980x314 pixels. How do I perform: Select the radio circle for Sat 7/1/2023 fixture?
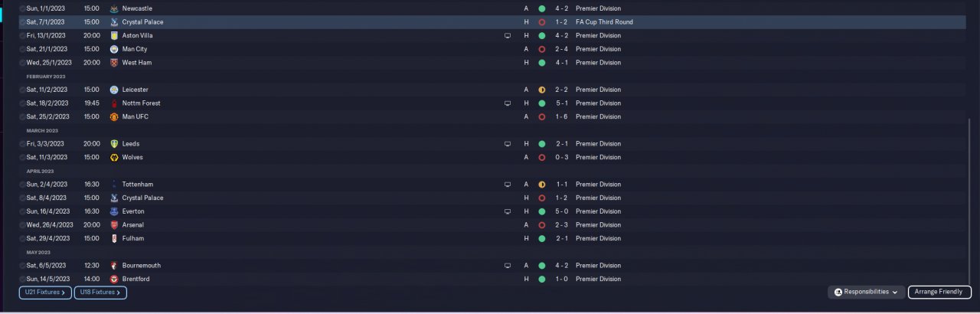click(x=22, y=22)
